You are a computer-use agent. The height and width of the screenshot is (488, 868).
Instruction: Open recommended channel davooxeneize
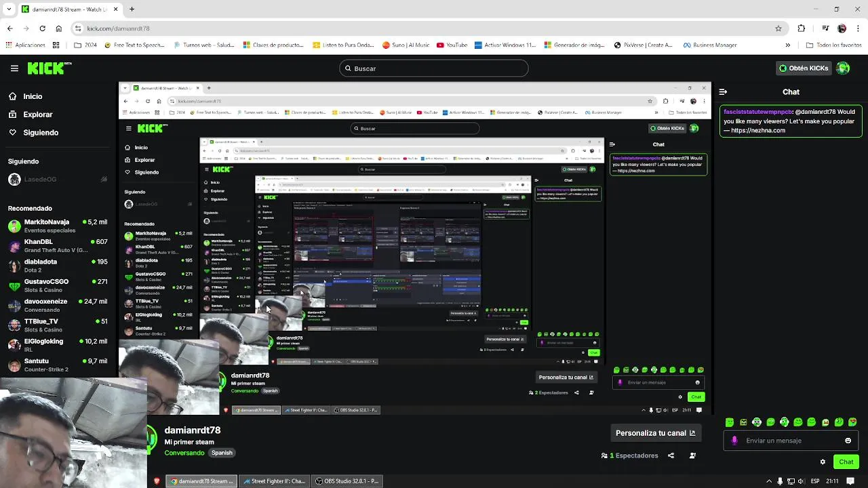(x=58, y=305)
